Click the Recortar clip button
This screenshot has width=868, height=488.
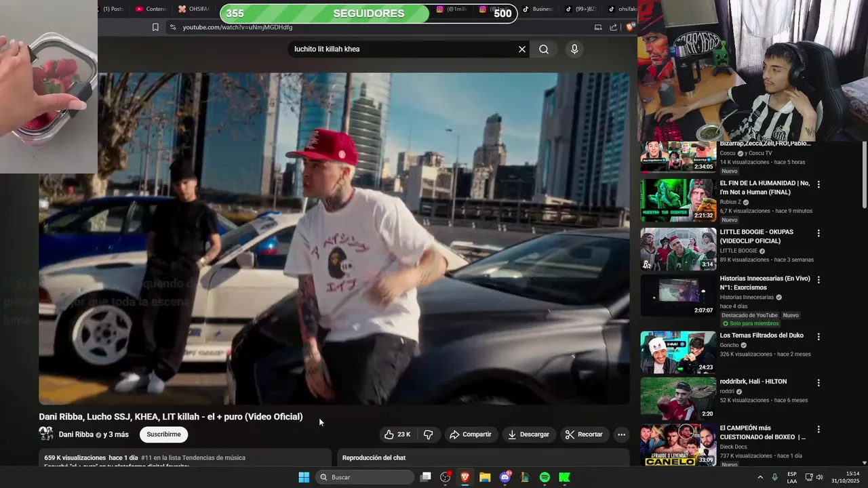tap(584, 434)
